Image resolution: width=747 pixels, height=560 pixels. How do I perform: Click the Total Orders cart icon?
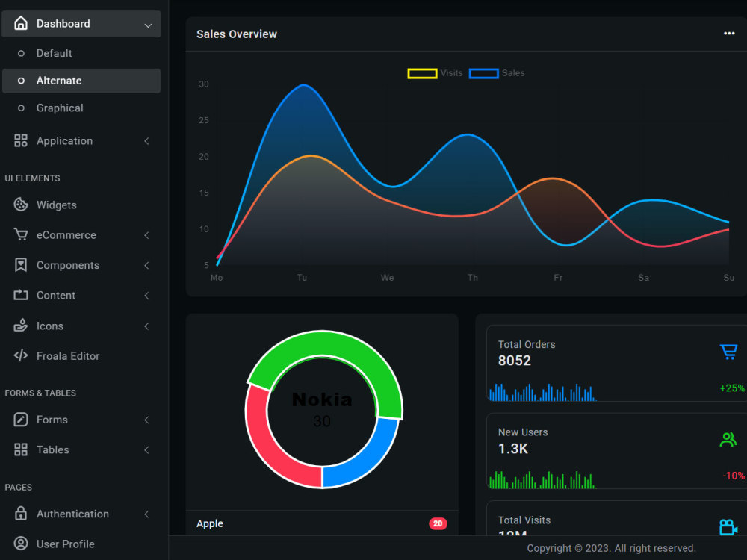point(728,352)
